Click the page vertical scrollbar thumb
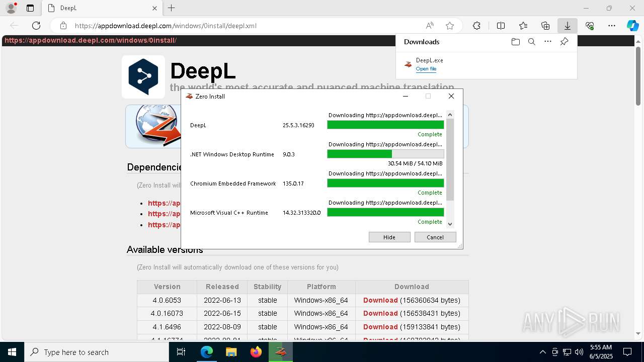The width and height of the screenshot is (644, 362). (638, 75)
